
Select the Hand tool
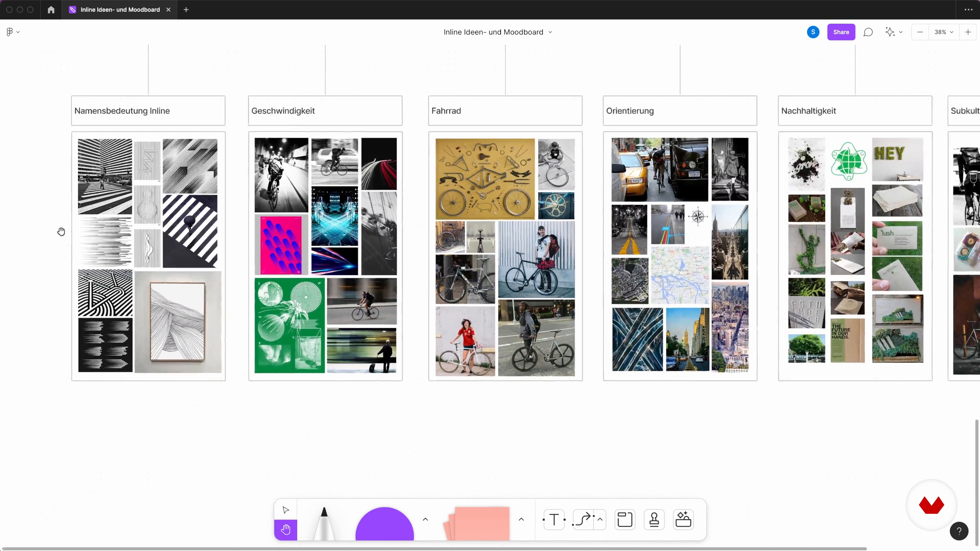pyautogui.click(x=286, y=529)
